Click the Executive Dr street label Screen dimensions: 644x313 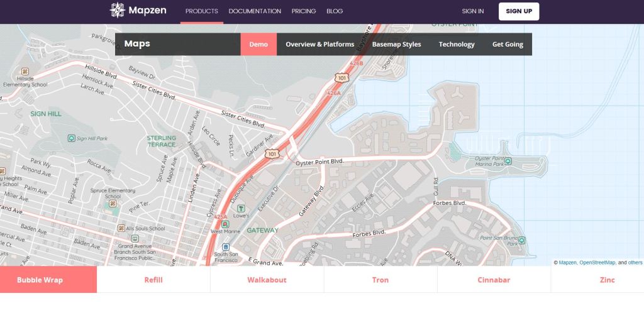268,198
